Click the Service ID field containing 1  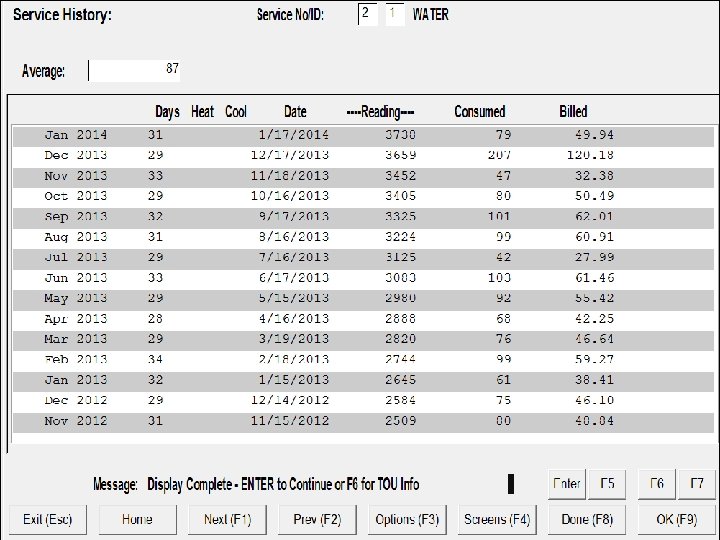coord(395,14)
